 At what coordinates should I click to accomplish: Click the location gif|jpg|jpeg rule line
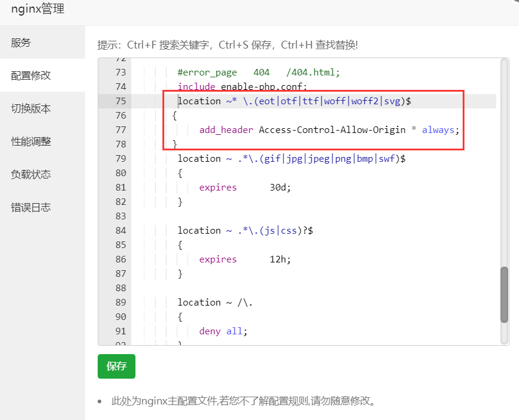click(x=292, y=158)
